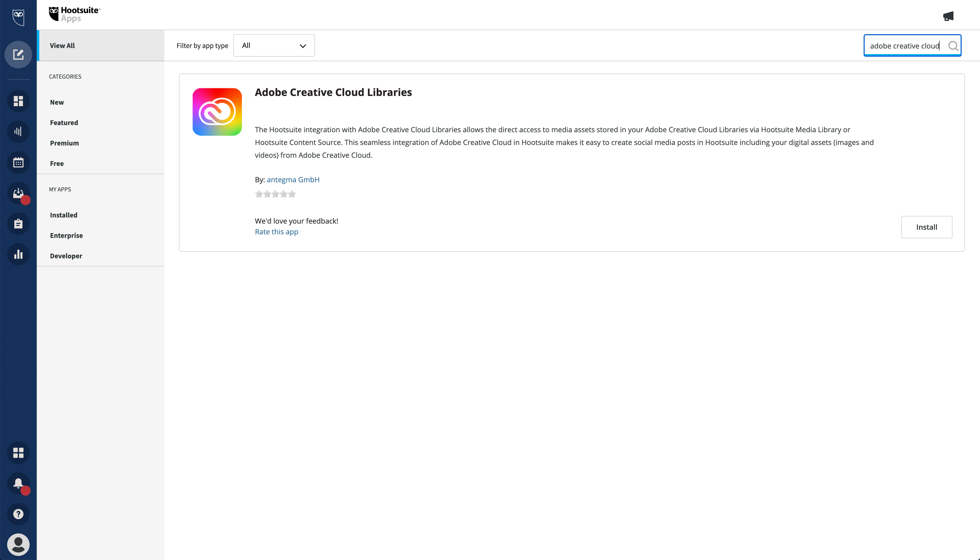980x560 pixels.
Task: Open Developer under My Apps
Action: pyautogui.click(x=66, y=256)
